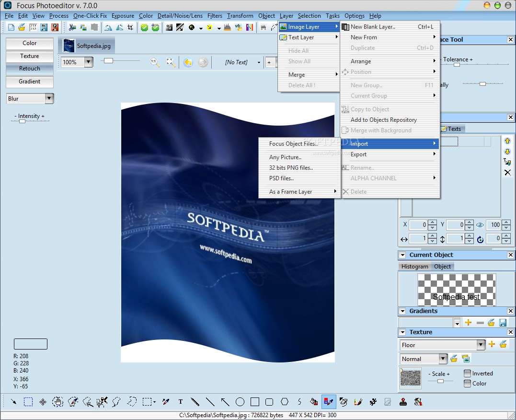
Task: Select the square rectangle shape tool
Action: [x=255, y=402]
